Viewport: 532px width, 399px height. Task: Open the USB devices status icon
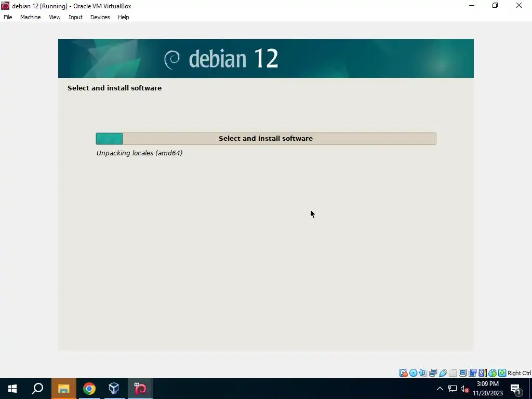point(443,373)
